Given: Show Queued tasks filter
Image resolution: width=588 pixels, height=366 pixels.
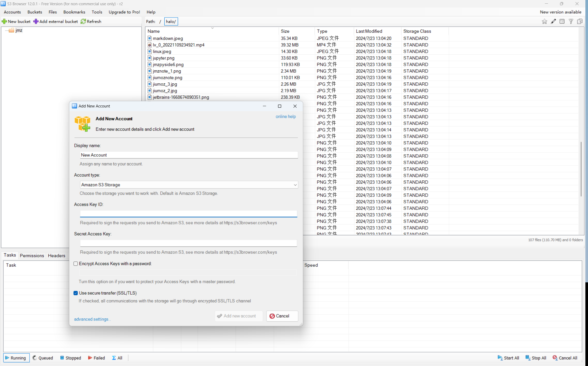Looking at the screenshot, I should coord(43,358).
